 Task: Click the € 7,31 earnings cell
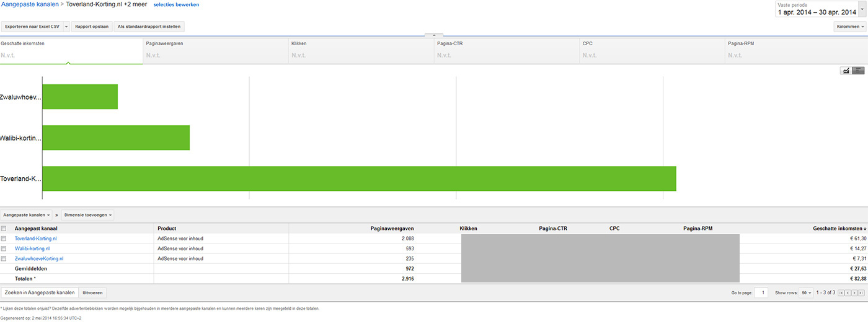[858, 258]
